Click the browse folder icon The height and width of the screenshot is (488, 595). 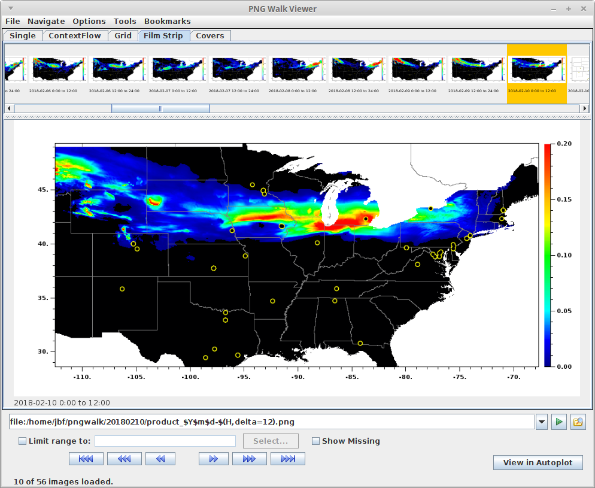578,422
